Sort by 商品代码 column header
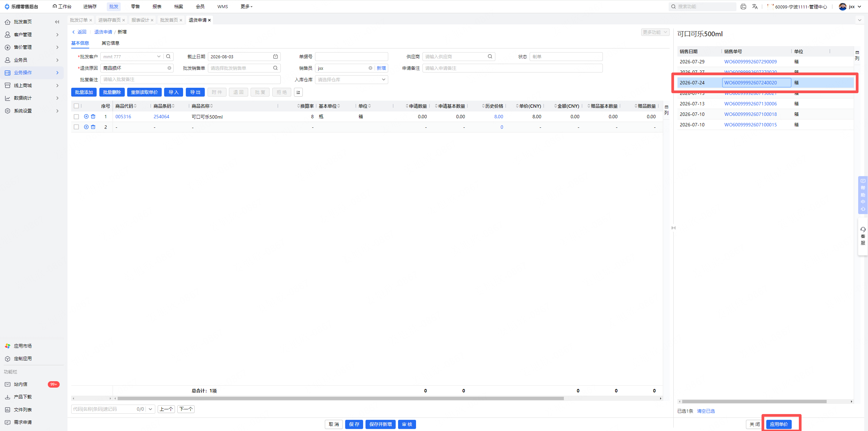This screenshot has width=868, height=431. [126, 106]
